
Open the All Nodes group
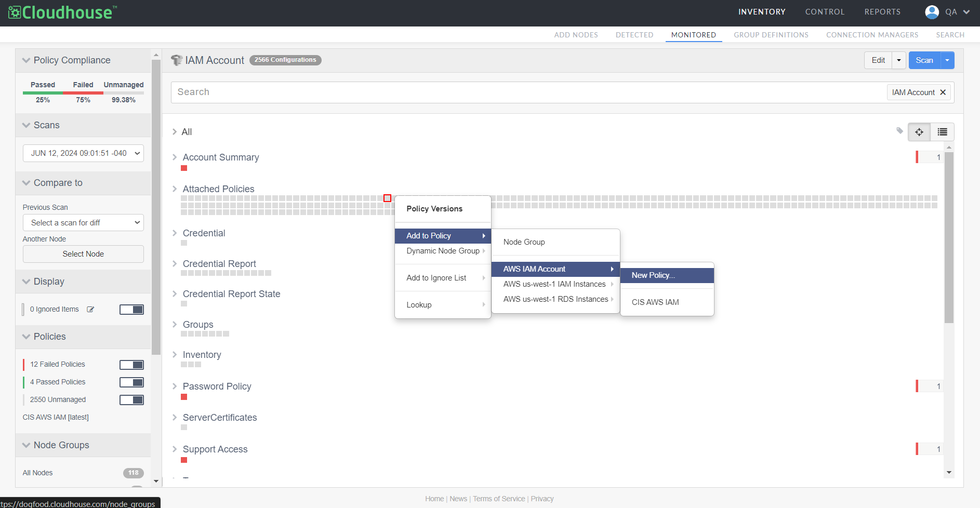pos(37,473)
